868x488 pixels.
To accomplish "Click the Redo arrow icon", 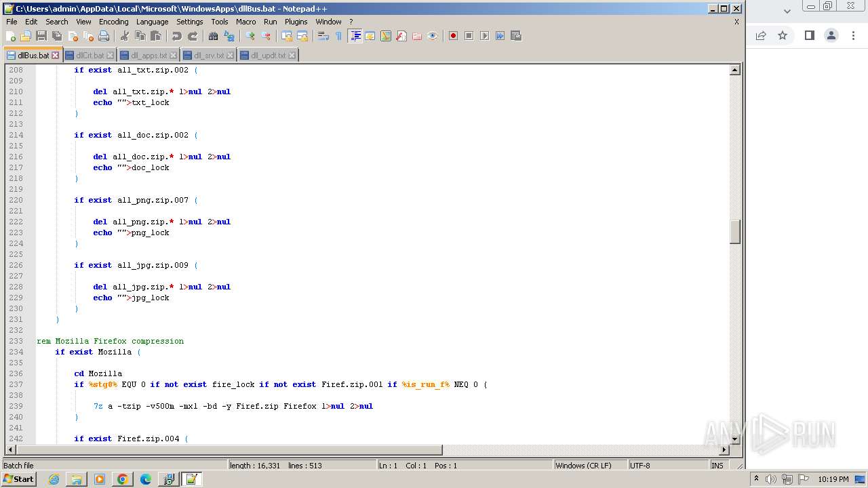I will click(192, 36).
